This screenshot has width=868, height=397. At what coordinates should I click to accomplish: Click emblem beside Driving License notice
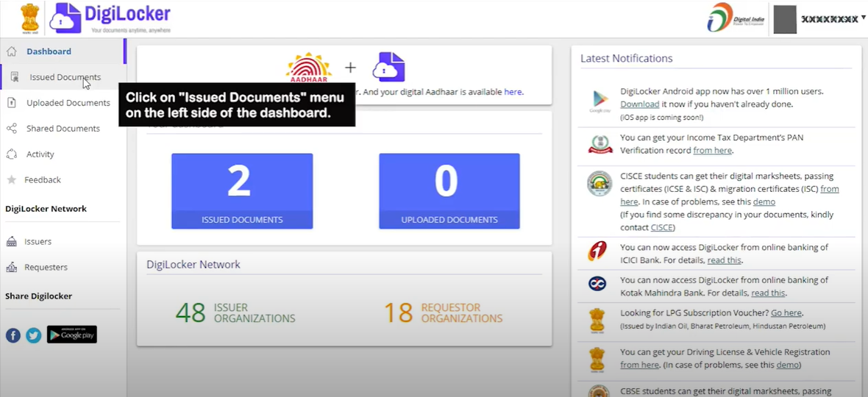click(x=597, y=360)
